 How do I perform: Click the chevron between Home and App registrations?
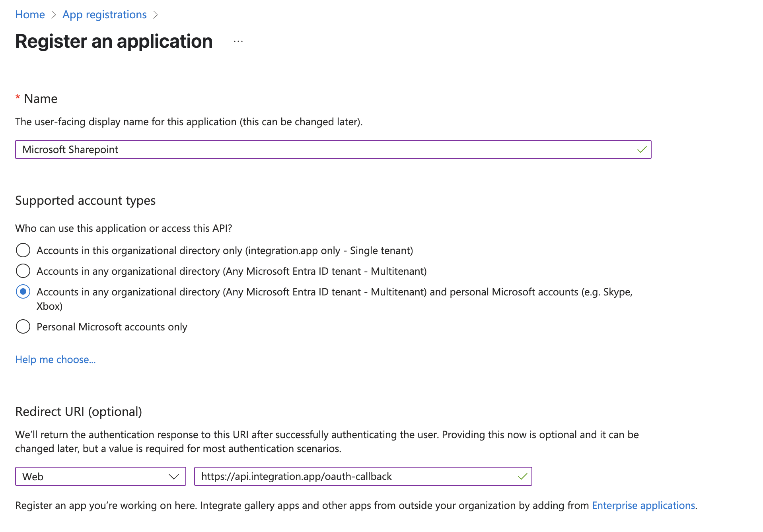53,14
